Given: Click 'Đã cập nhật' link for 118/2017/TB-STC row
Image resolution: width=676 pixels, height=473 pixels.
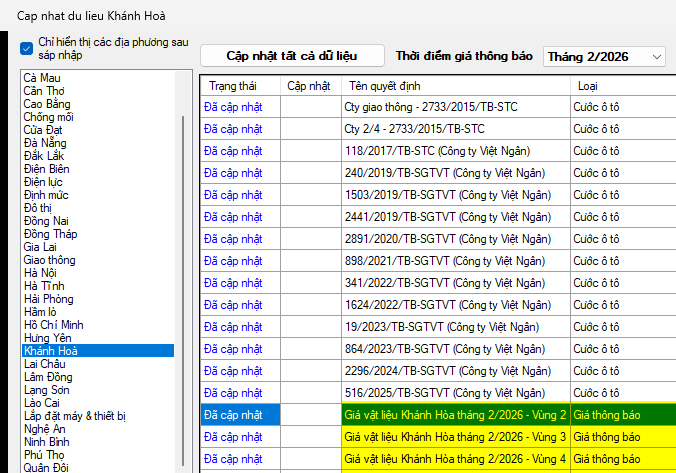Looking at the screenshot, I should click(x=233, y=150).
